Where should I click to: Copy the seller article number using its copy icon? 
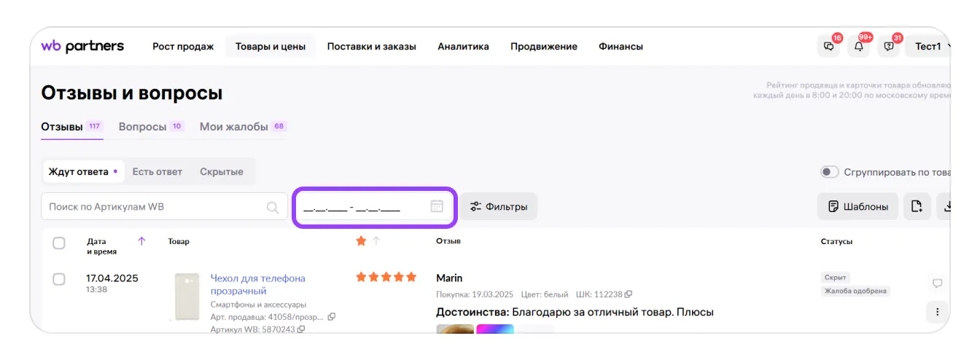point(332,317)
